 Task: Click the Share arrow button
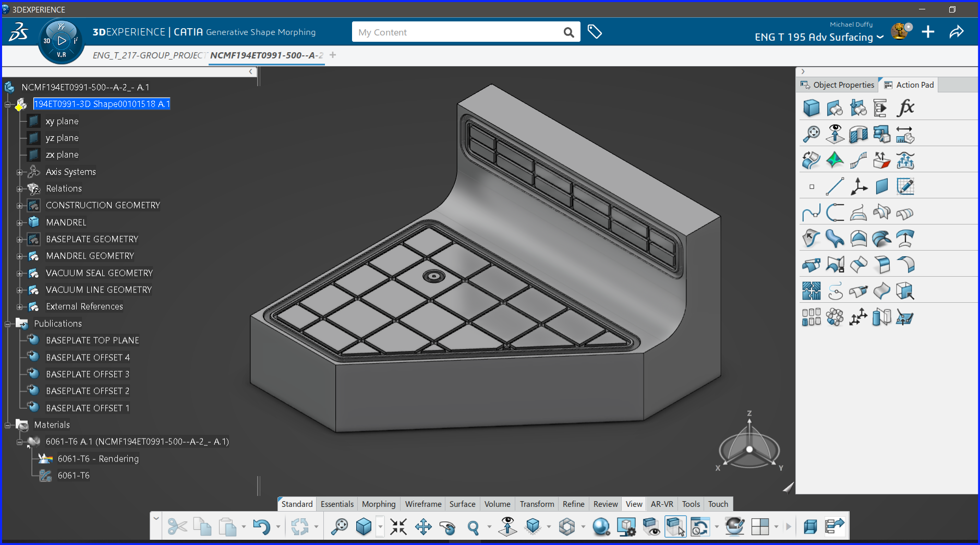click(x=957, y=32)
